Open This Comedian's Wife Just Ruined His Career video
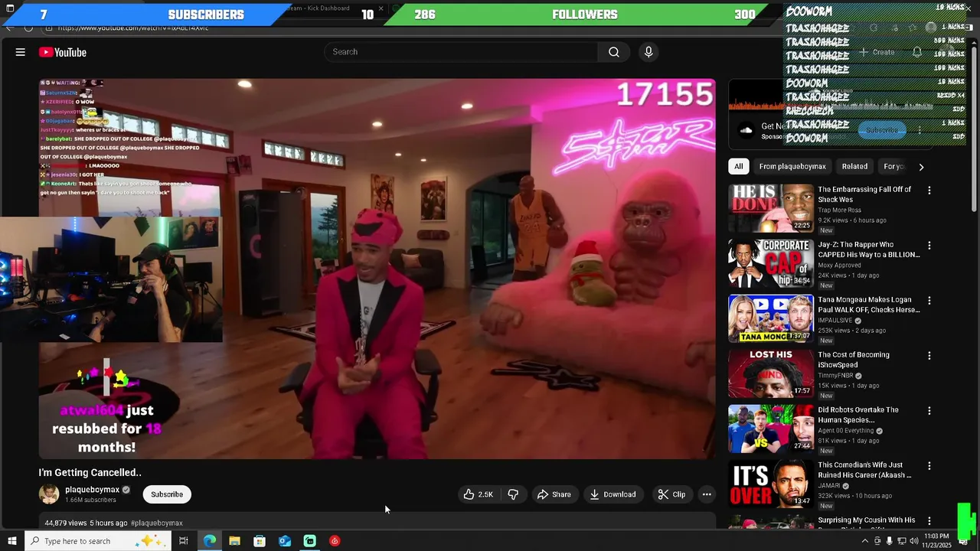The width and height of the screenshot is (980, 551). (x=771, y=484)
